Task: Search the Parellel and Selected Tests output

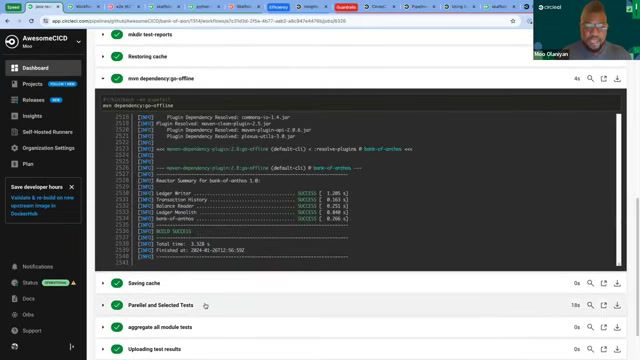Action: coord(590,305)
